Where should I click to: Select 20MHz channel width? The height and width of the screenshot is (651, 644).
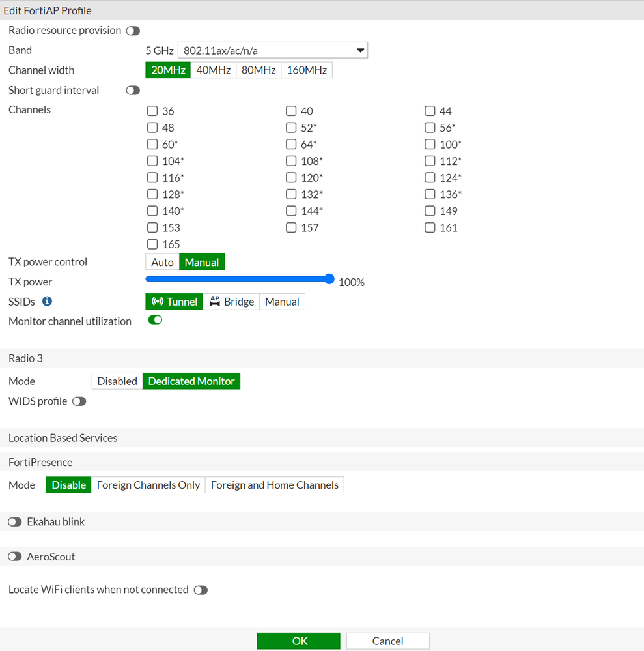click(x=168, y=70)
